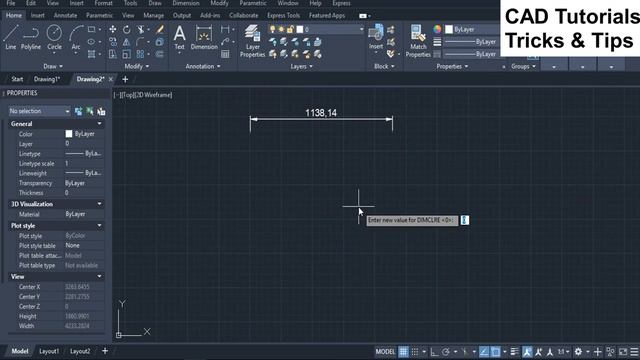This screenshot has width=640, height=360.
Task: Switch to the Express Tools tab
Action: [283, 15]
